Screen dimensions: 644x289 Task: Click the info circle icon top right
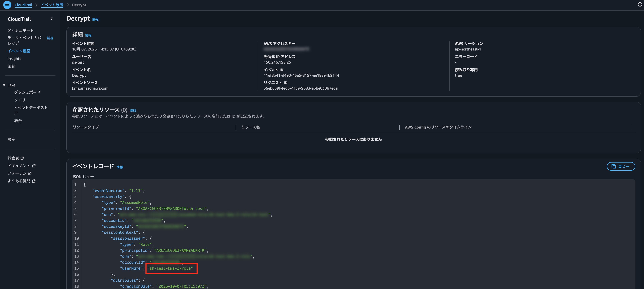640,4
